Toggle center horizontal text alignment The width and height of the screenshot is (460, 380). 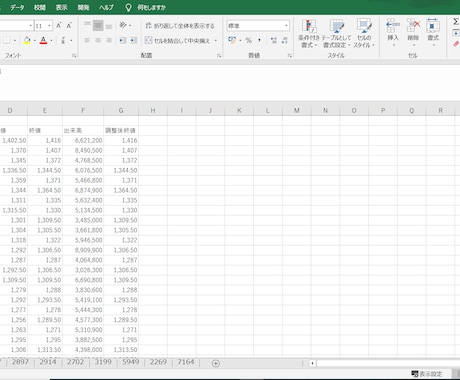click(98, 41)
